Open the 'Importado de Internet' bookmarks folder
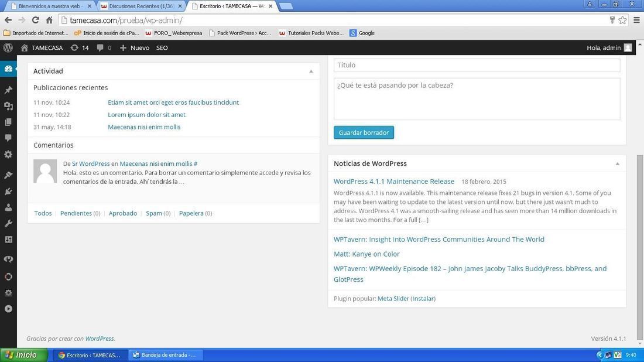 [x=36, y=33]
